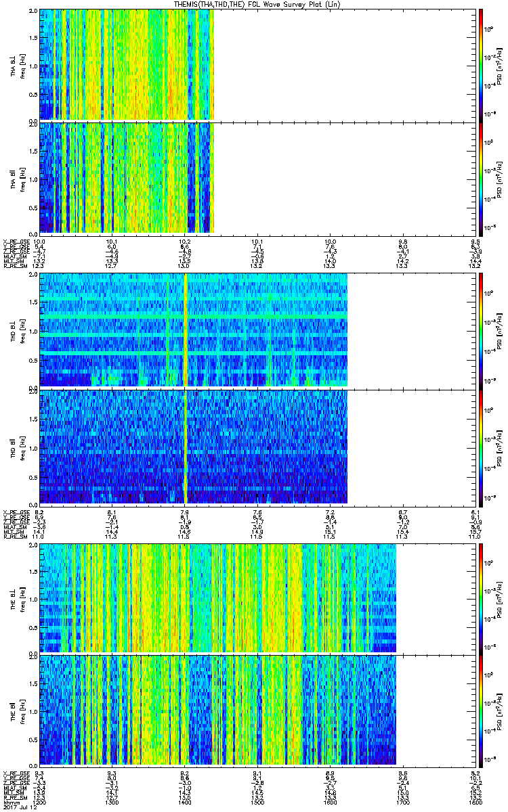
Task: Click the 'THA BL freq [Hz]' axis label
Action: (x=18, y=65)
